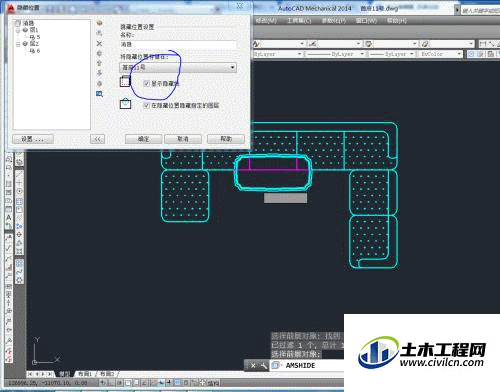Viewport: 500px width, 392px height.
Task: Click the move-down arrow icon in the dialog toolbar
Action: coord(99,73)
